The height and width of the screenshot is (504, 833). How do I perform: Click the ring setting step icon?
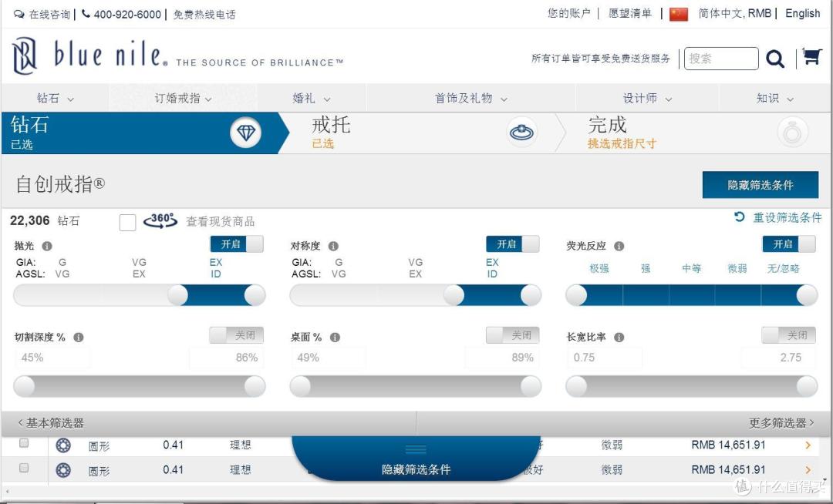[x=521, y=132]
